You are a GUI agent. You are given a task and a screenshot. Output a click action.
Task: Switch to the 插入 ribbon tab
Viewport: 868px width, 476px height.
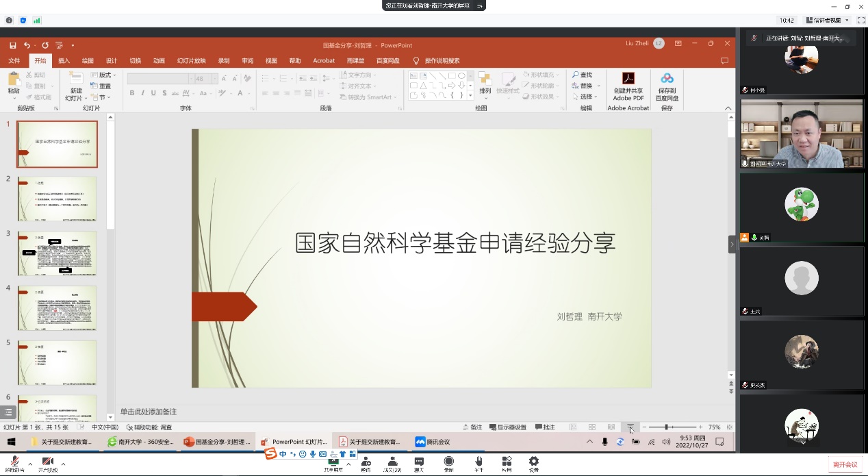[x=64, y=60]
